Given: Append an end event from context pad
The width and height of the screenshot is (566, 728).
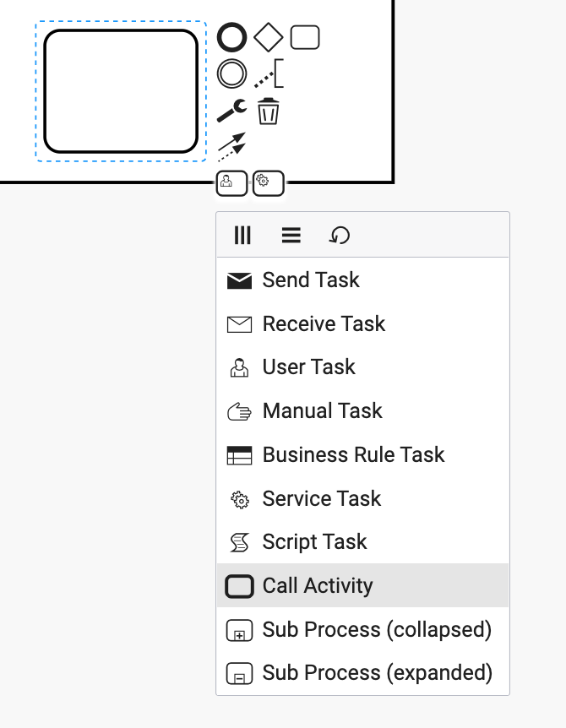Looking at the screenshot, I should 231,37.
